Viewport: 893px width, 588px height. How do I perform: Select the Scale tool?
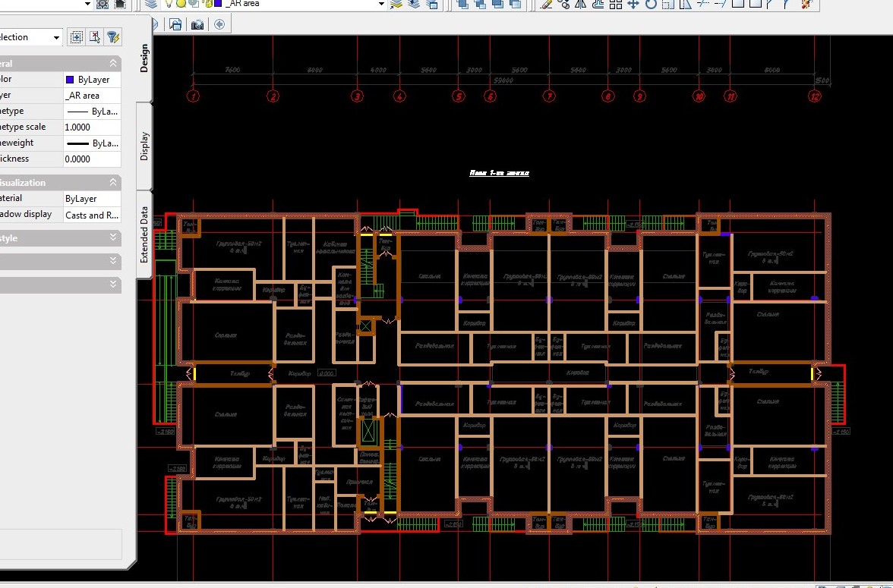coord(667,4)
